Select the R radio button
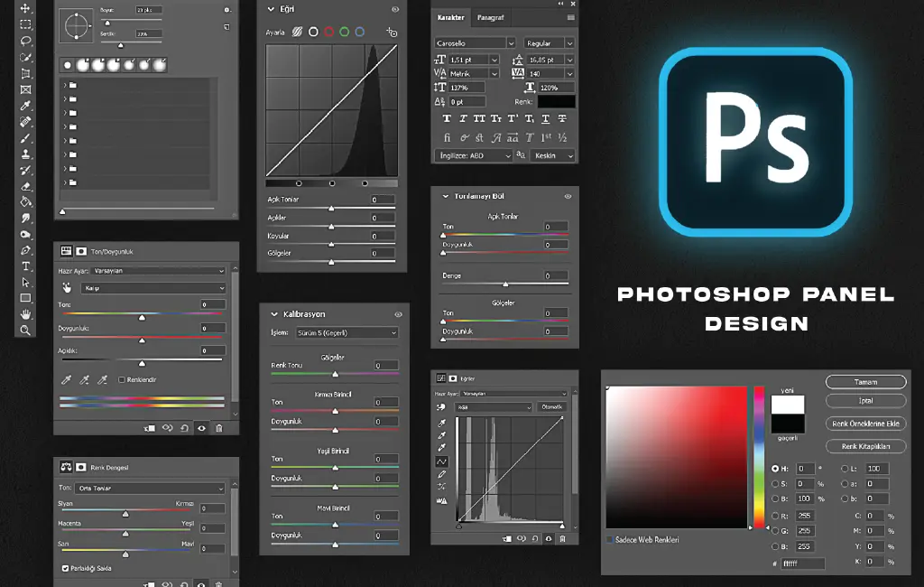 [x=775, y=515]
